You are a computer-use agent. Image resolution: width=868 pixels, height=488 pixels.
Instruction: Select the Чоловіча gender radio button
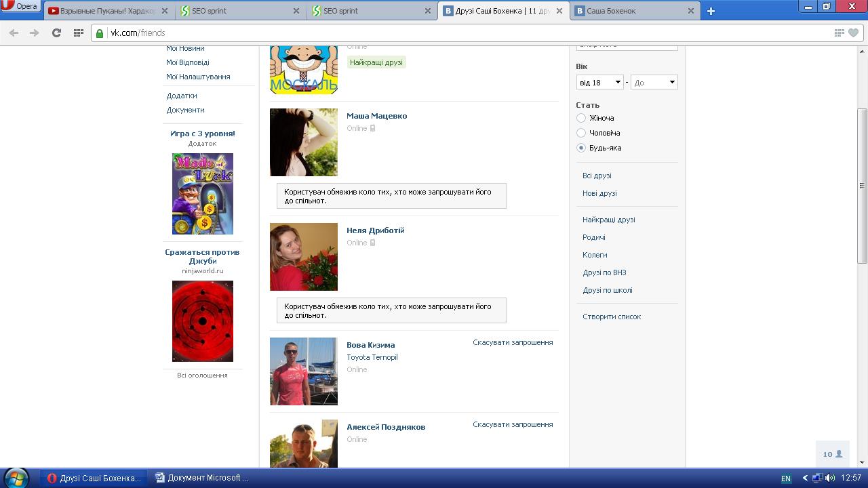(581, 133)
